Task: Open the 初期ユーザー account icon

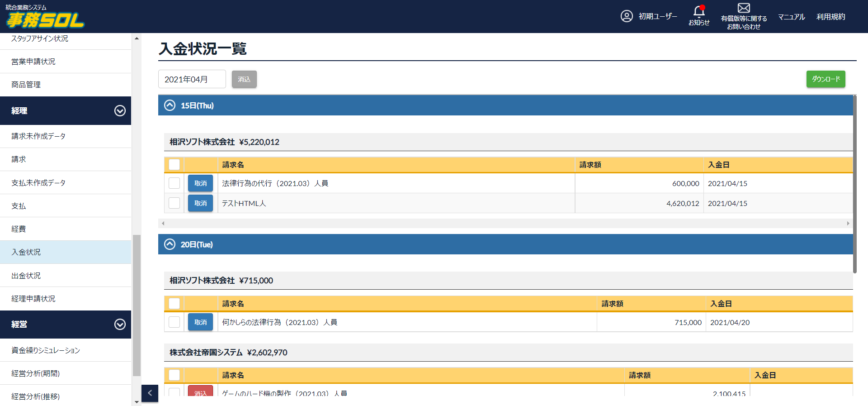Action: [x=626, y=16]
